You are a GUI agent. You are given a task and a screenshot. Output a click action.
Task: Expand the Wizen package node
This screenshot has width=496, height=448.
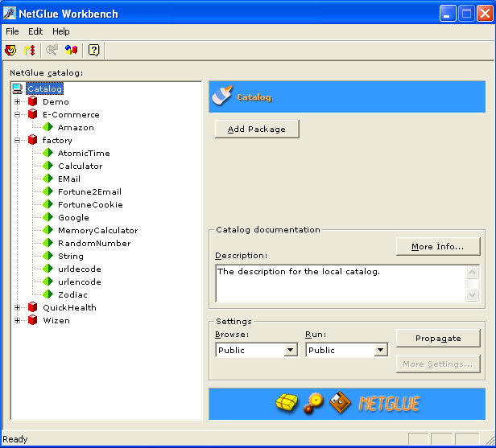(x=18, y=320)
